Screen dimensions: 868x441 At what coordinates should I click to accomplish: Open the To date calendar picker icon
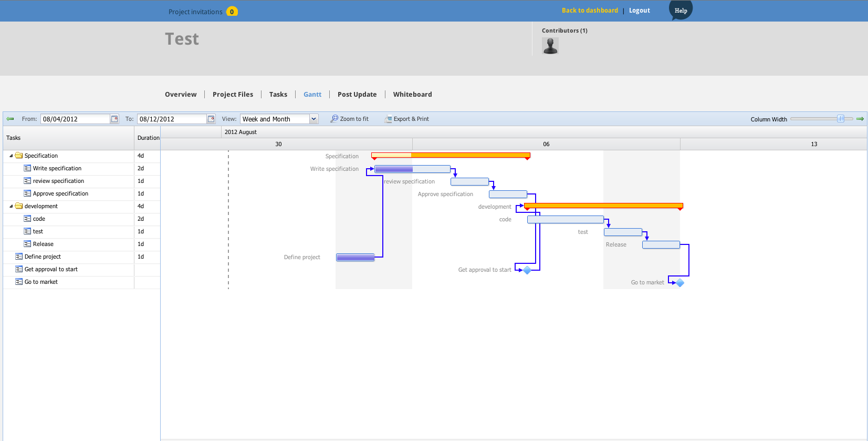211,119
